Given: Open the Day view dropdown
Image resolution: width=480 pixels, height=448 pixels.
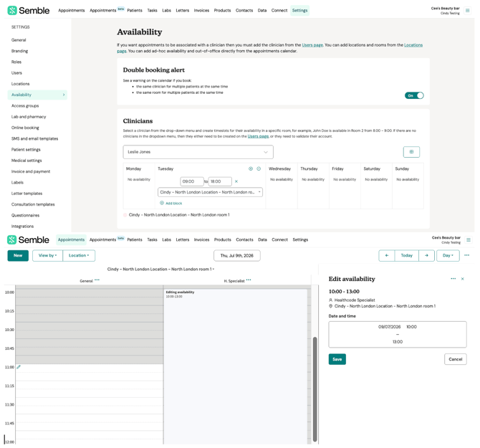Looking at the screenshot, I should click(448, 255).
